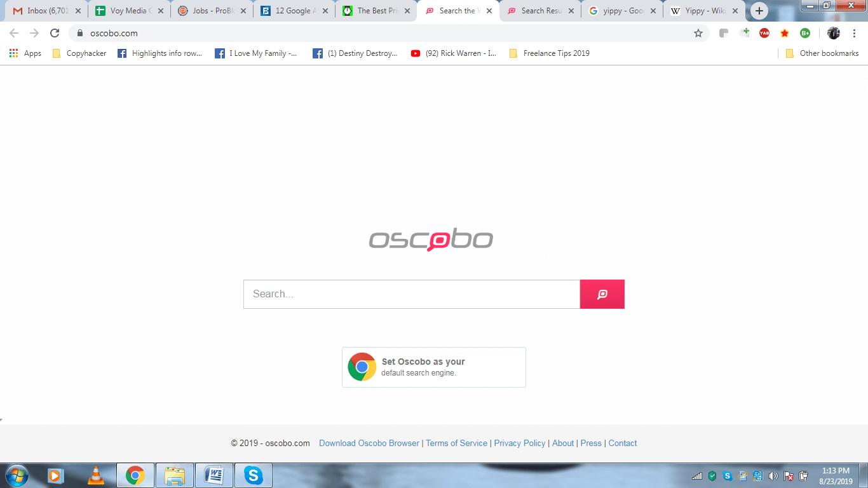Reload the oscobo.com page
Screen dimensions: 868x488
(x=55, y=33)
